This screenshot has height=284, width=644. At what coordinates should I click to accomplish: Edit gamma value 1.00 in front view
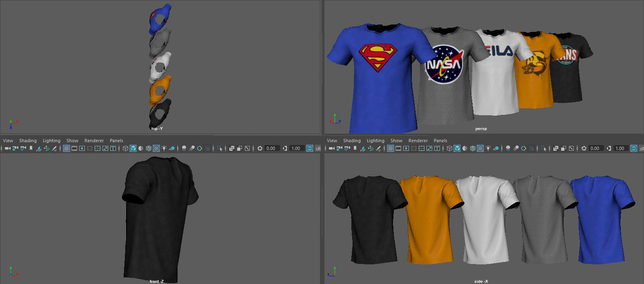297,148
